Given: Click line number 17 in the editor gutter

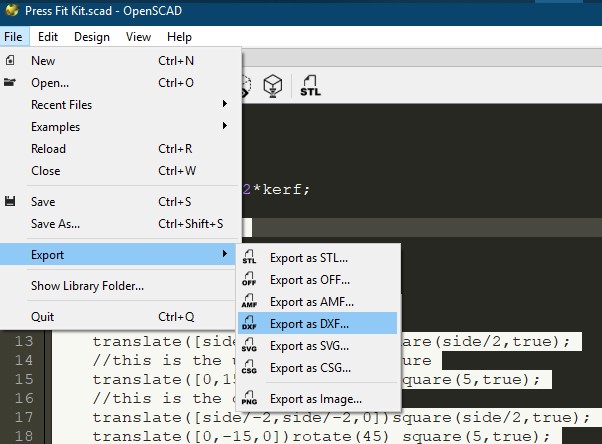Looking at the screenshot, I should coord(24,417).
